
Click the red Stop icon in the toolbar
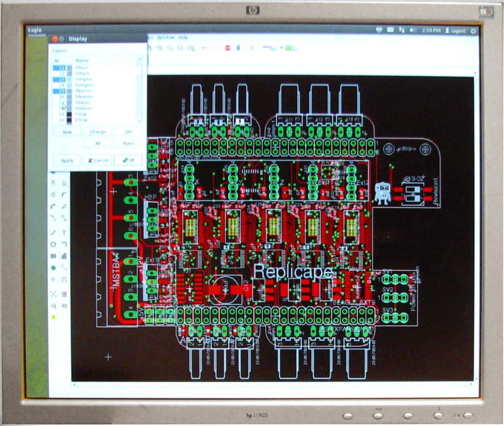point(228,48)
